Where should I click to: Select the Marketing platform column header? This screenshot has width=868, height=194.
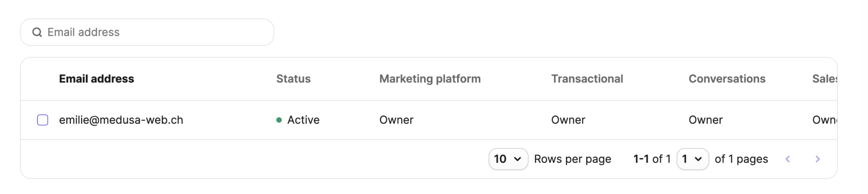click(430, 79)
